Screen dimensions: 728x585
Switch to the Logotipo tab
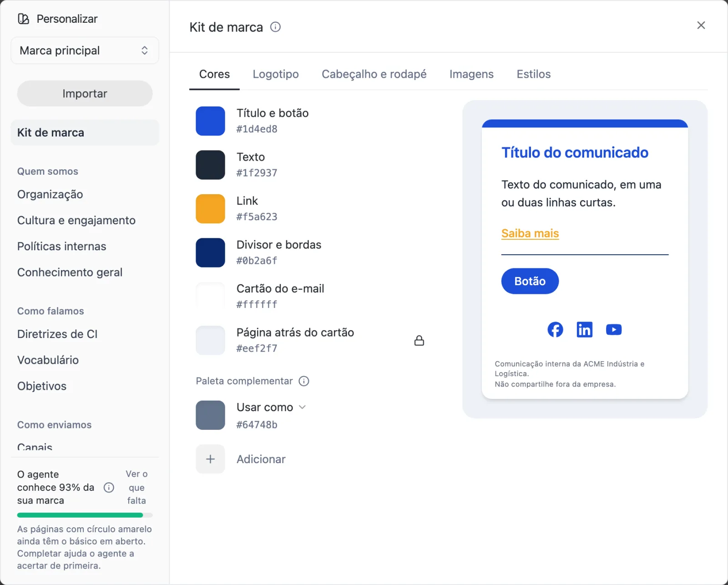click(276, 74)
